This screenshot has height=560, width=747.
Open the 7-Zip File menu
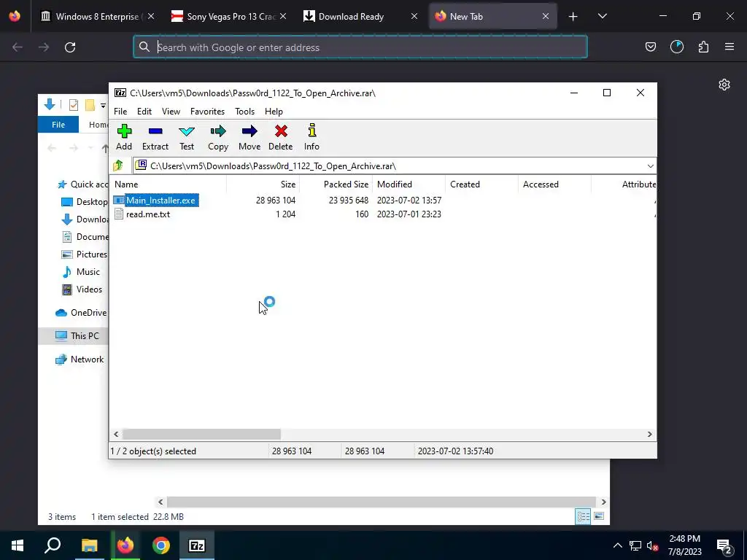pos(120,112)
